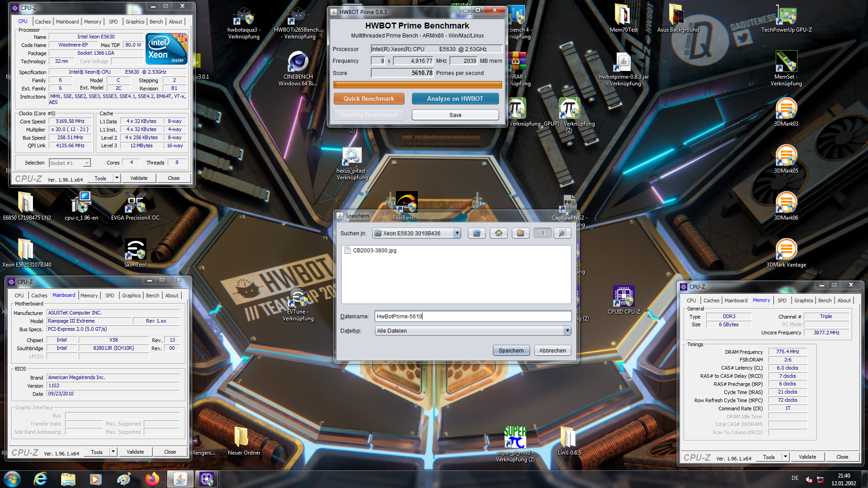The height and width of the screenshot is (488, 868).
Task: Open the CINEBENCH Windows 64 Bit shortcut
Action: [x=298, y=69]
